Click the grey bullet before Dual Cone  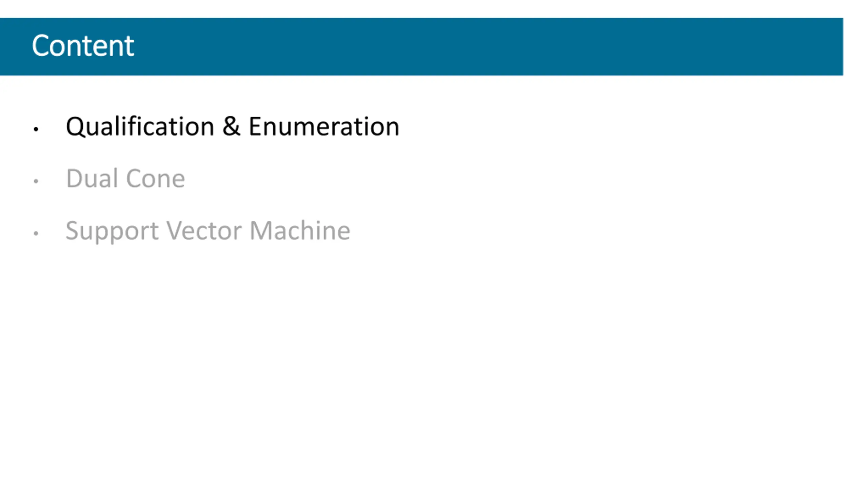click(x=36, y=181)
